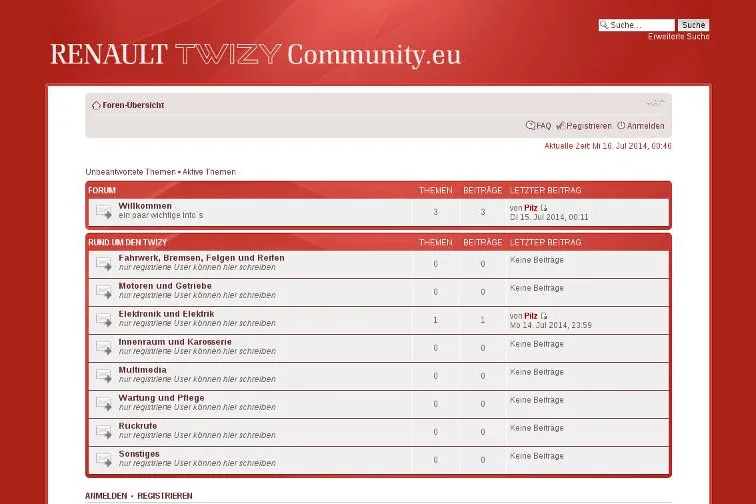
Task: Click the Willkommen forum envelope icon
Action: [104, 212]
